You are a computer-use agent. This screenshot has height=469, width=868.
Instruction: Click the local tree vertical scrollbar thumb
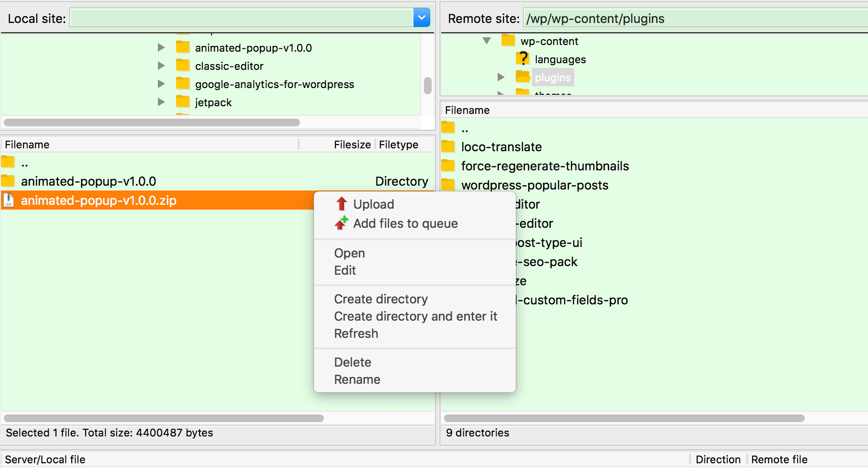(428, 86)
